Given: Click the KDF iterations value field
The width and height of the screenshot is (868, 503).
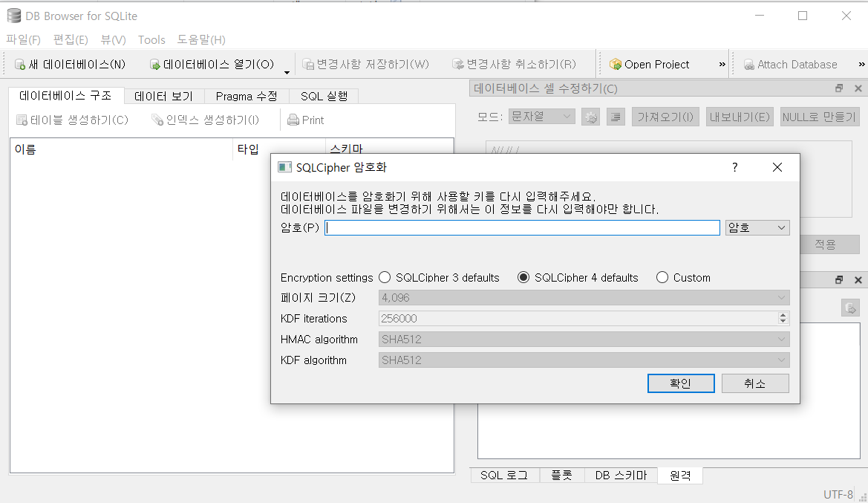Looking at the screenshot, I should coord(578,319).
